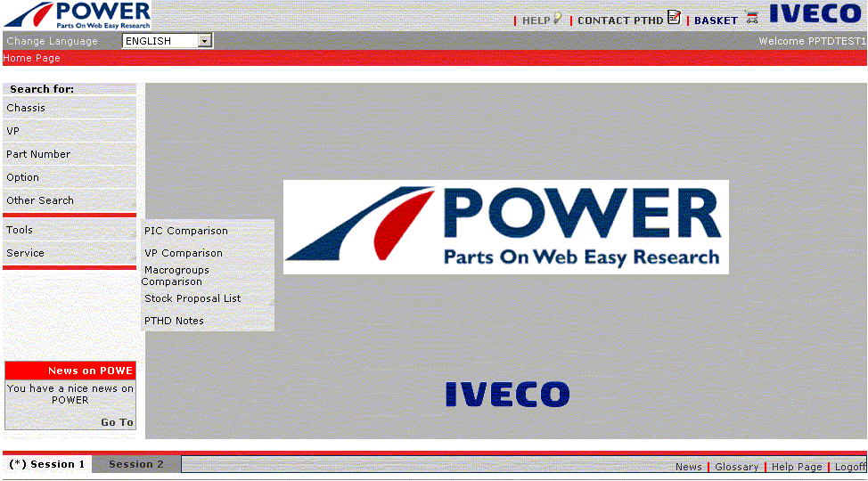Viewport: 868px width, 481px height.
Task: Click the ENGLISH language combo box
Action: tap(167, 41)
